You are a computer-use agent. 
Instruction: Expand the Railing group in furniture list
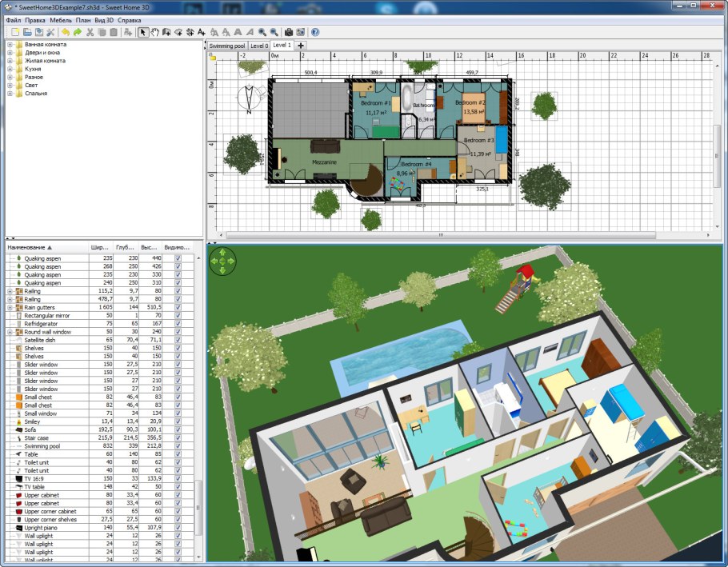(10, 292)
